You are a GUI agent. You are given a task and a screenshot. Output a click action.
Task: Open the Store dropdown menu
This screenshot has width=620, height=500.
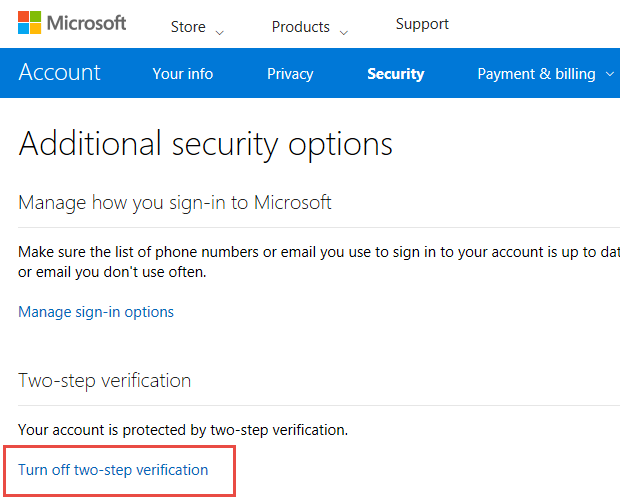pyautogui.click(x=197, y=27)
